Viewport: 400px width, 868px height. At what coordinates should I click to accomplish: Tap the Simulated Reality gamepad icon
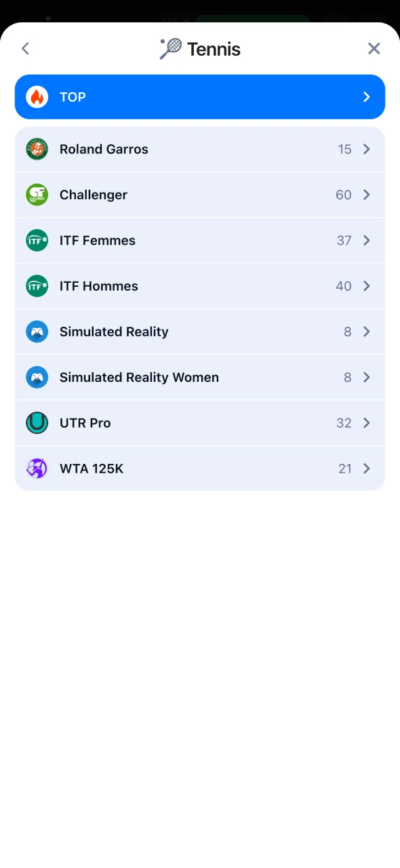tap(37, 332)
